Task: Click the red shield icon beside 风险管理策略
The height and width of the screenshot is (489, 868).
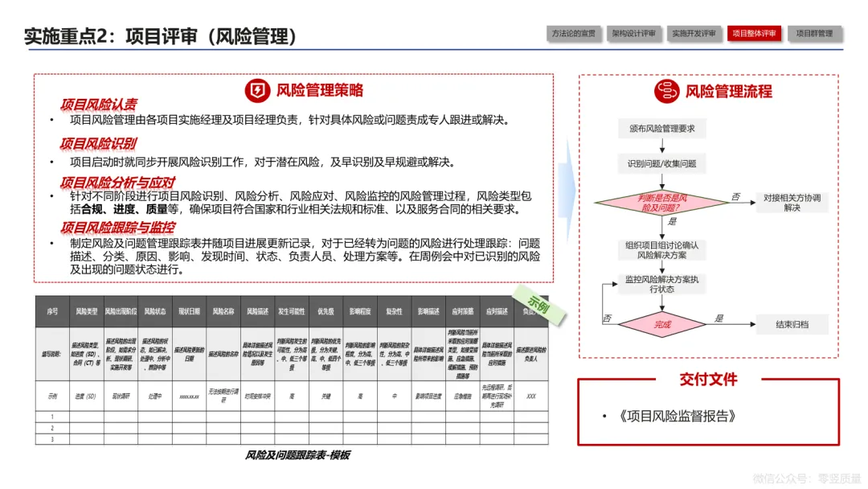Action: 257,90
